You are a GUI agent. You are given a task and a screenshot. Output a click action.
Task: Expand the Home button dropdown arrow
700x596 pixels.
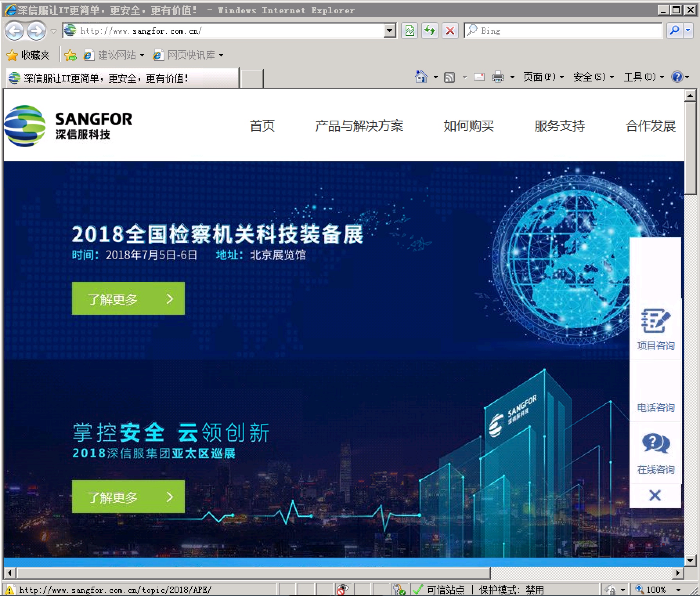point(435,77)
